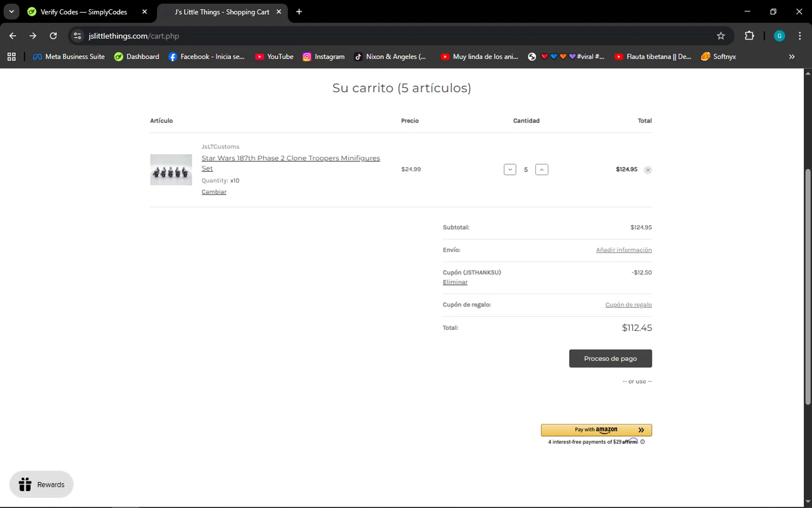Click the $112.45 total amount
This screenshot has height=508, width=812.
[637, 328]
